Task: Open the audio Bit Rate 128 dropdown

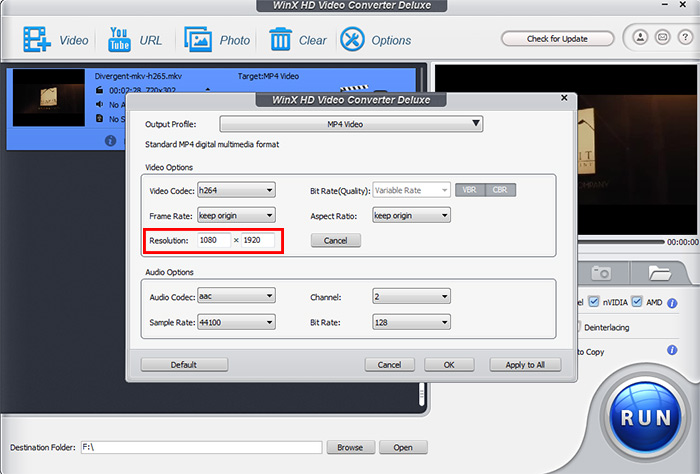Action: [x=411, y=322]
